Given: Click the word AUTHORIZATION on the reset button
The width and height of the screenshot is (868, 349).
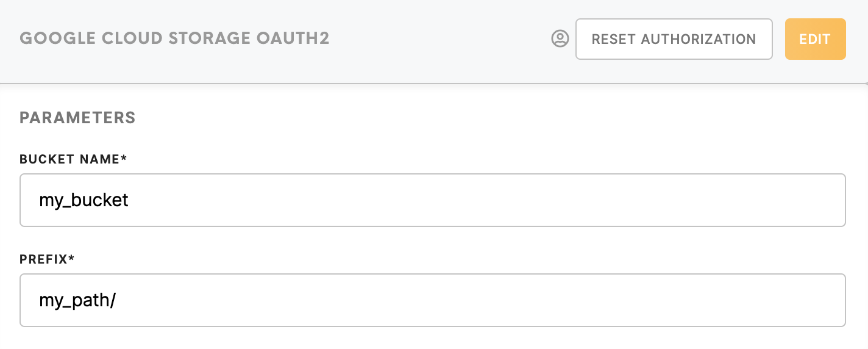Looking at the screenshot, I should (699, 39).
